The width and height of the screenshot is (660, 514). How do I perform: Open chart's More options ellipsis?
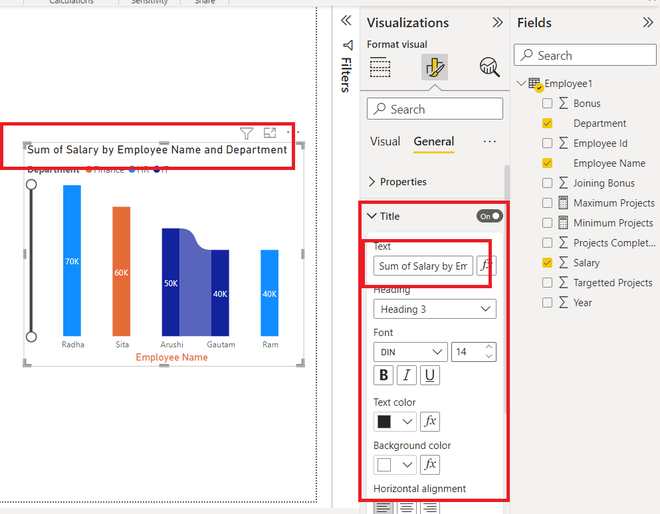[x=293, y=132]
